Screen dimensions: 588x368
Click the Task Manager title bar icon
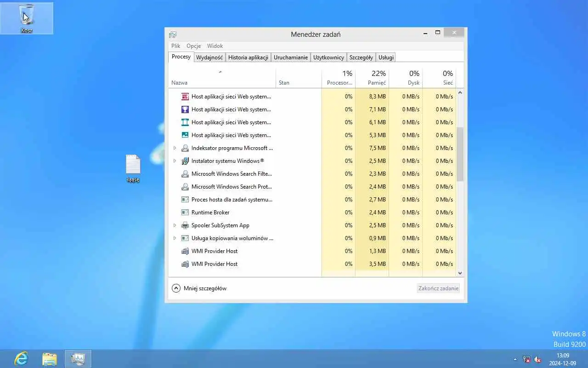(x=173, y=34)
